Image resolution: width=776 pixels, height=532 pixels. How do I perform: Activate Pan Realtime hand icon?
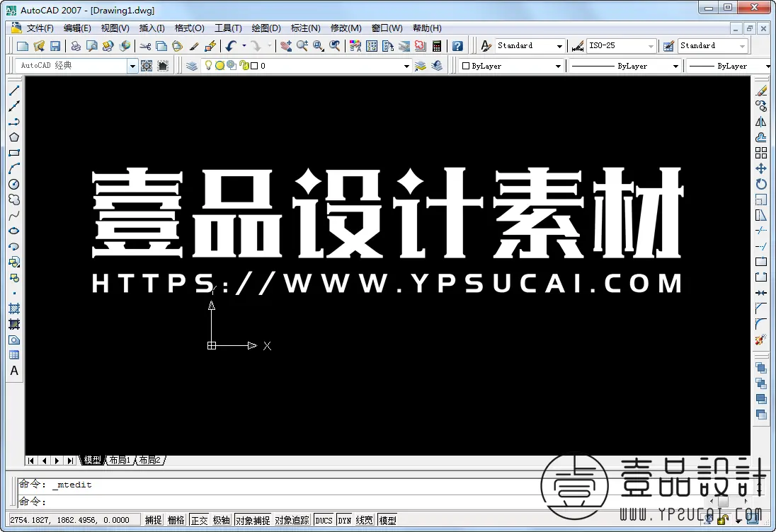(285, 46)
